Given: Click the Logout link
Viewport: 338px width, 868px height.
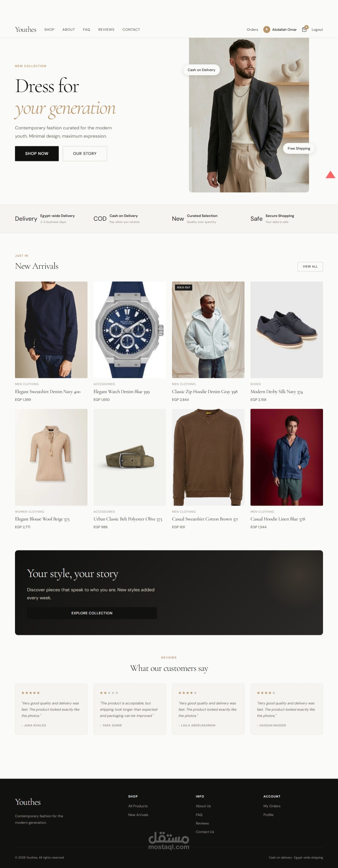Looking at the screenshot, I should click(317, 30).
